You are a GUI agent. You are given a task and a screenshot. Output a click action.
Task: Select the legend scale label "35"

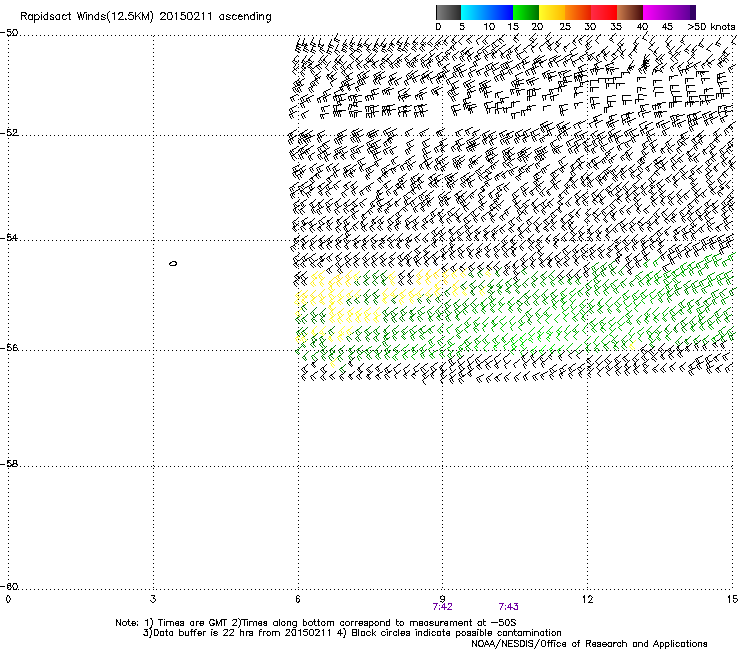coord(616,27)
